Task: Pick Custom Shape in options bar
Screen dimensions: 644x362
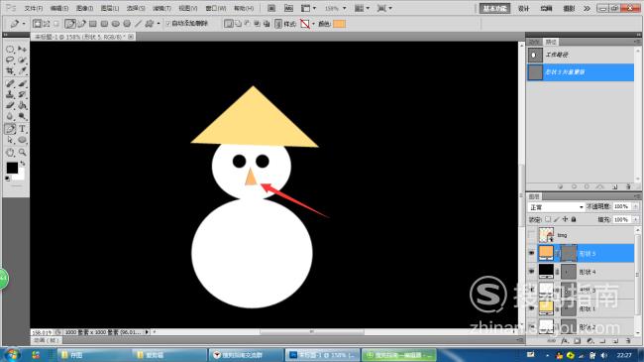Action: (x=149, y=24)
